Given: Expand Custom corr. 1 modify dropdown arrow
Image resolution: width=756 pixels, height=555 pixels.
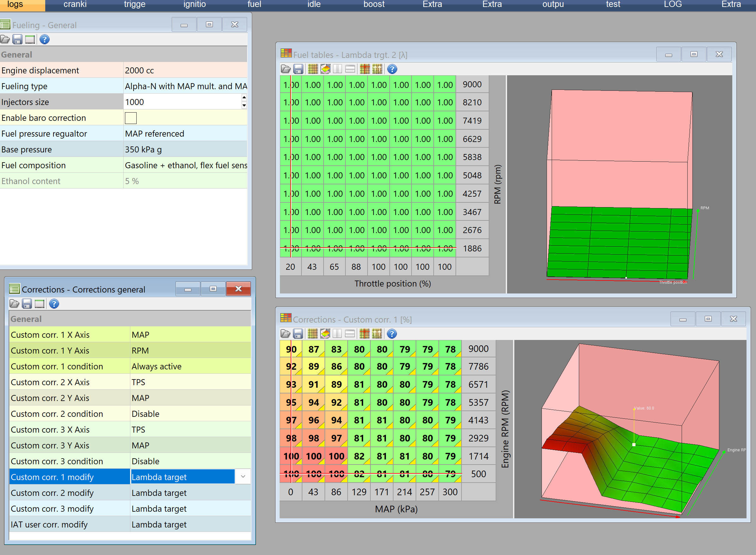Looking at the screenshot, I should click(x=243, y=477).
